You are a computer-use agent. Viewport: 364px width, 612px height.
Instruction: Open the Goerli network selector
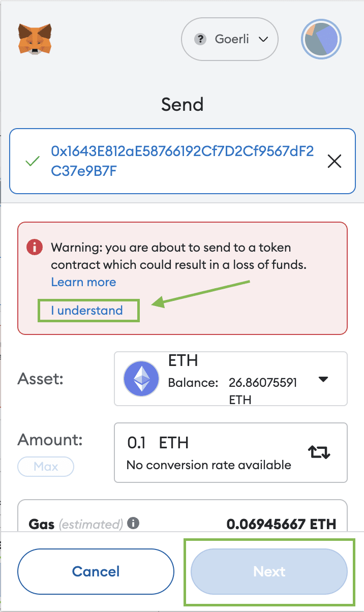[230, 39]
